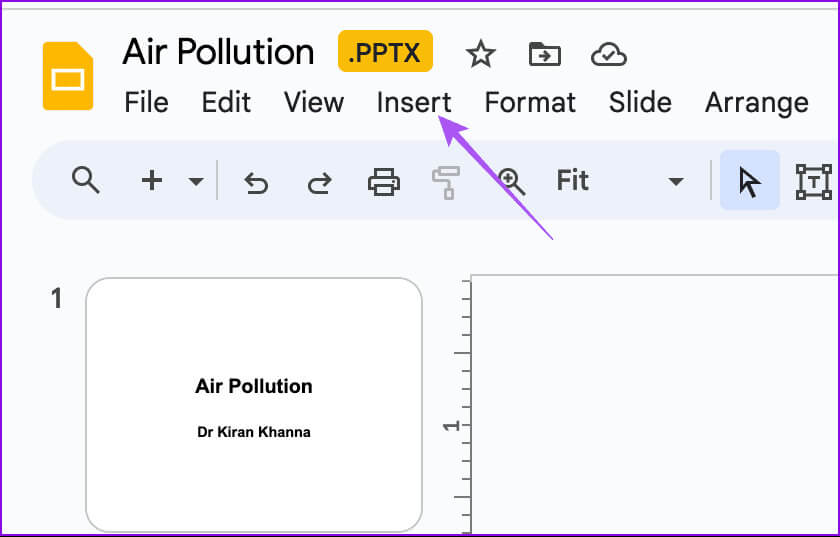Open the Arrange menu
840x537 pixels.
[756, 102]
